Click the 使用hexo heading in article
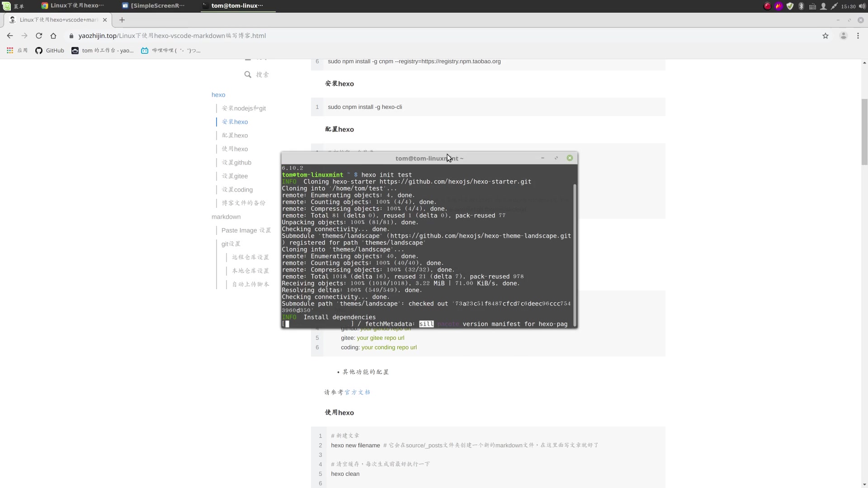 click(x=340, y=413)
